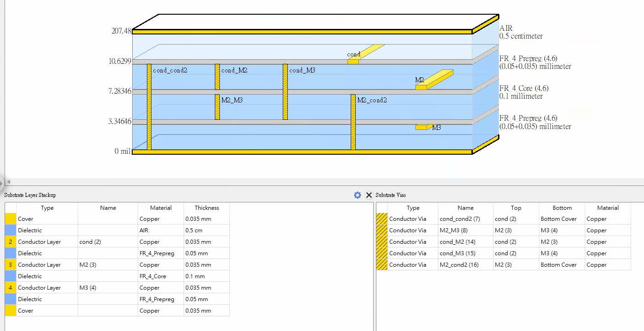Select the yellow swatch numbered 4 for M3 layer
The image size is (644, 331).
pos(11,288)
